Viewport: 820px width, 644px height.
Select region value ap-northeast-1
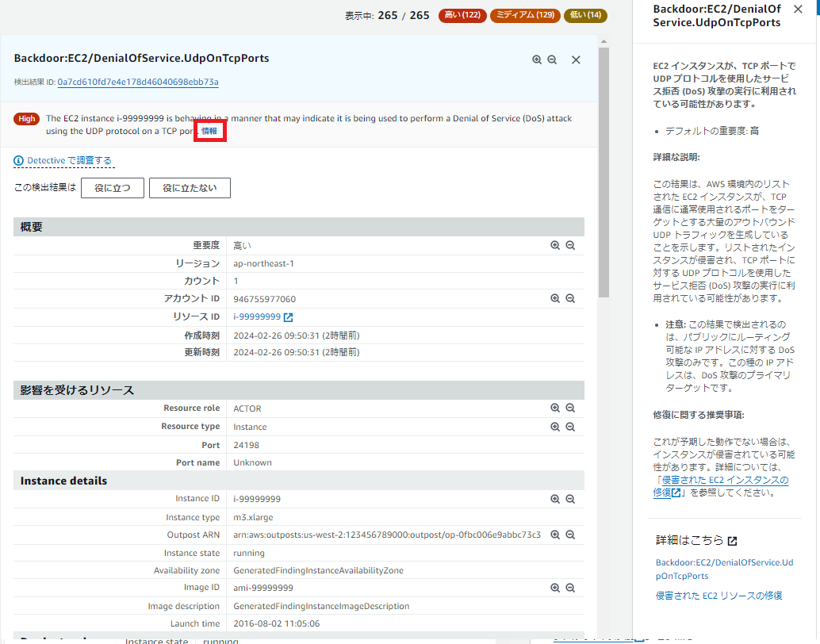[x=263, y=263]
